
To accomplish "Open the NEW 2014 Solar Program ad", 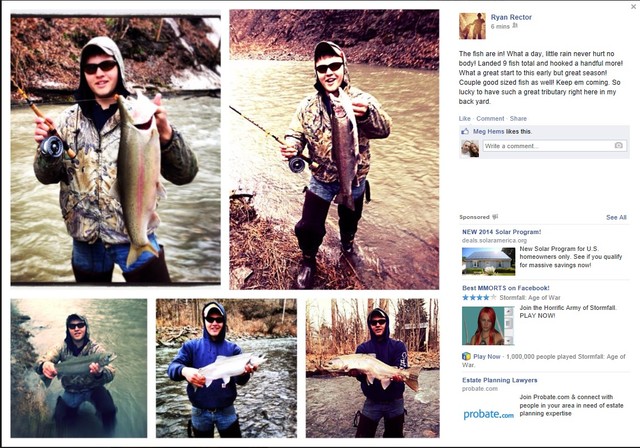I will pos(502,232).
